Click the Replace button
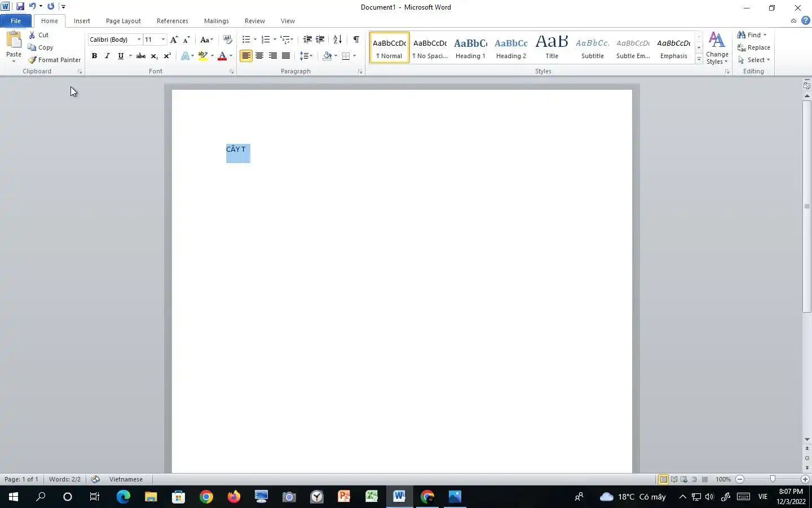812x508 pixels. click(754, 47)
